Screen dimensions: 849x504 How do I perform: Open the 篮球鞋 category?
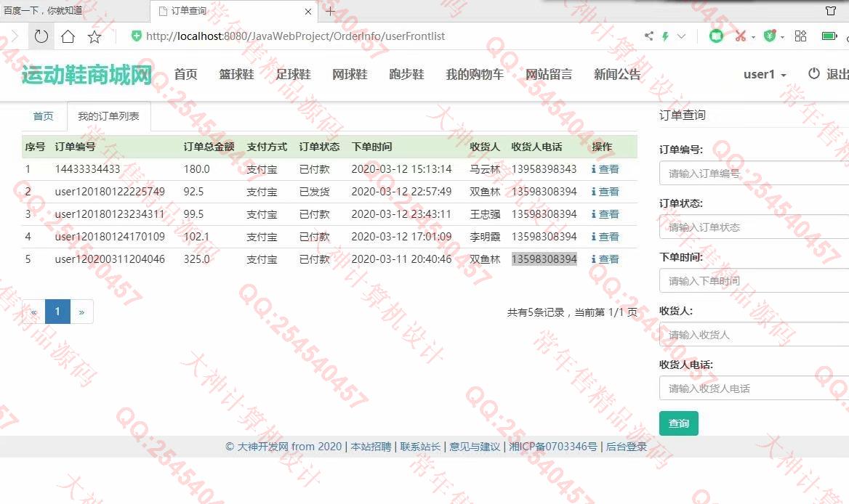(237, 74)
